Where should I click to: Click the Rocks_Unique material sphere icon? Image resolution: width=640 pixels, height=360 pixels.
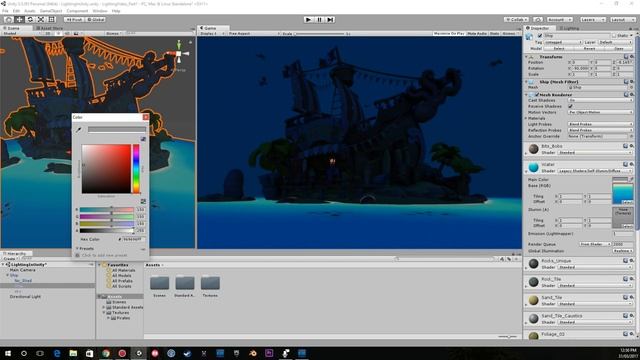(533, 264)
